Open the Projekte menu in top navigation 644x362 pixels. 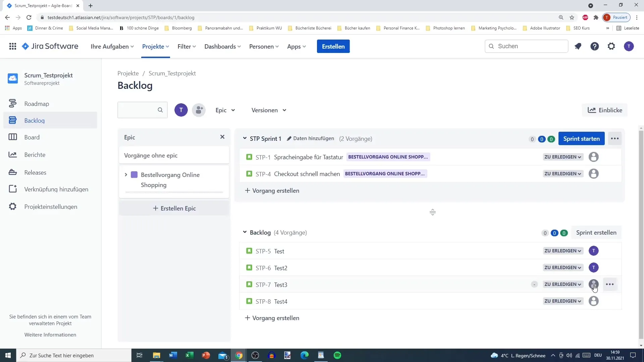pyautogui.click(x=155, y=46)
